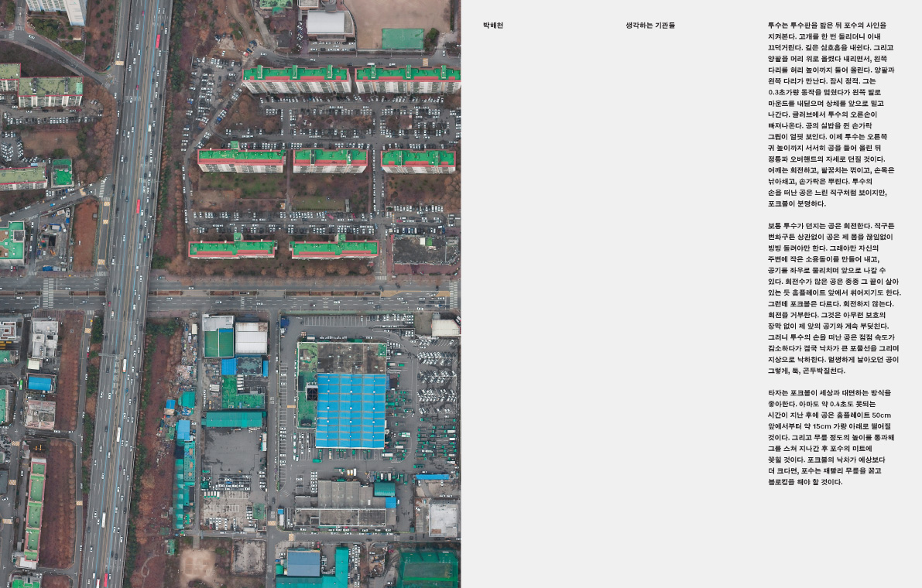922x588 pixels.
Task: Click the green sports court at photo top
Action: pos(403,39)
